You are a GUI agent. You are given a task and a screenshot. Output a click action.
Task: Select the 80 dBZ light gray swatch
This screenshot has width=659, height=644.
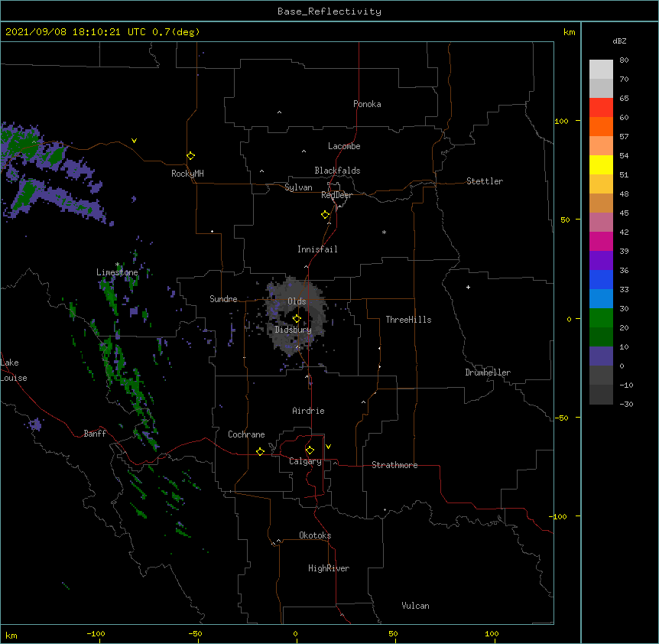(x=601, y=69)
